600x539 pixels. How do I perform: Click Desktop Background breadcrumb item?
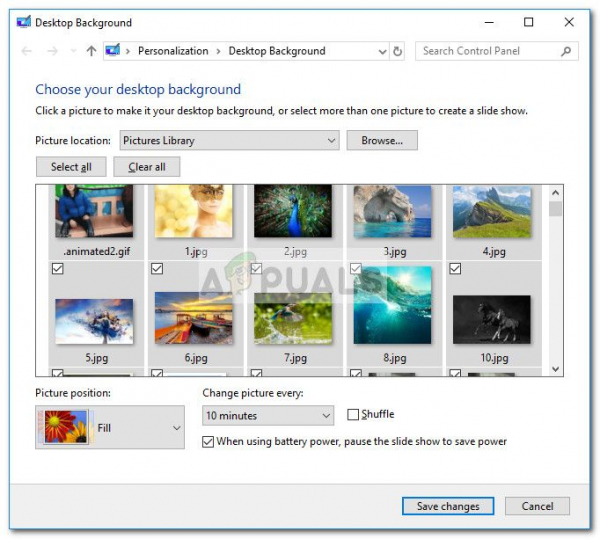[277, 51]
